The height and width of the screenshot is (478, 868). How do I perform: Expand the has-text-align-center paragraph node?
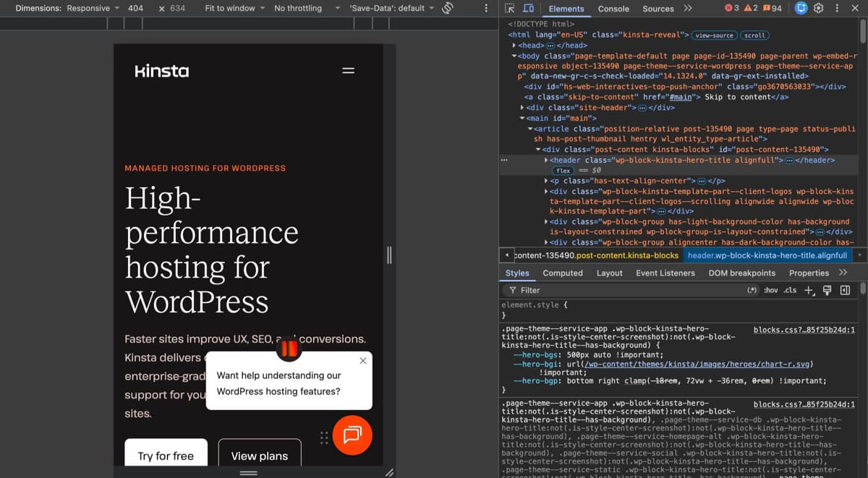(x=546, y=181)
